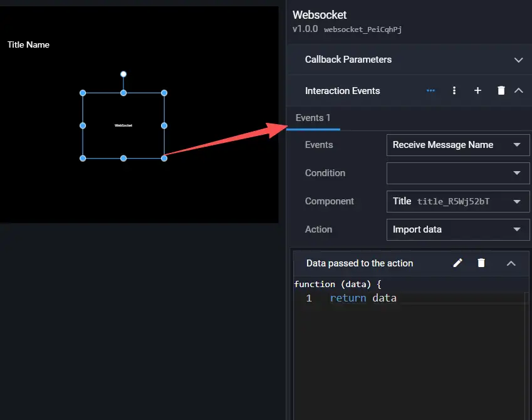Click the WebSocket component label on canvas
The height and width of the screenshot is (420, 532).
tap(123, 125)
